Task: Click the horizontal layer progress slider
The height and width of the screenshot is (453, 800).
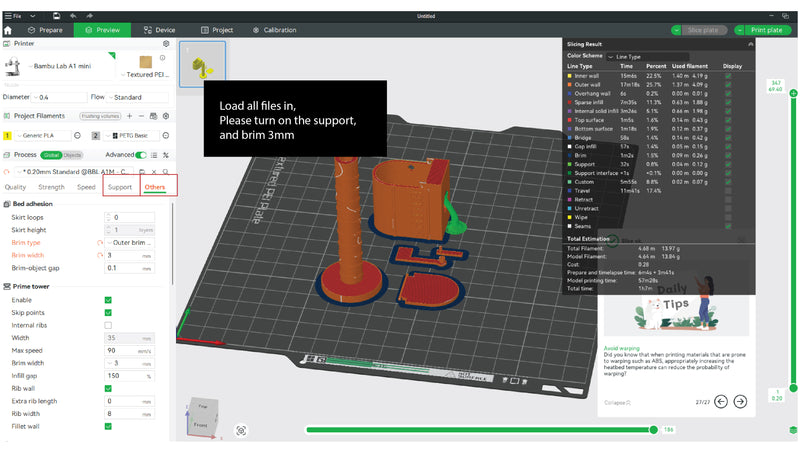Action: [x=481, y=430]
